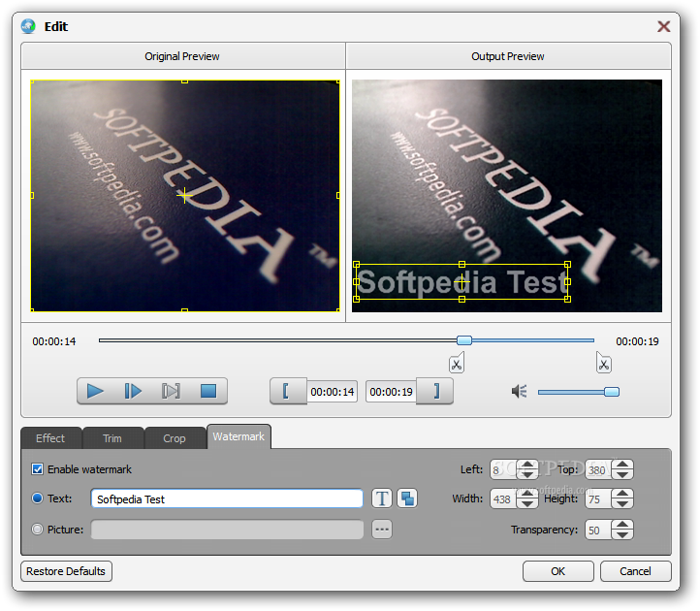Decrease the Width value with down arrow
The image size is (700, 611).
click(527, 503)
